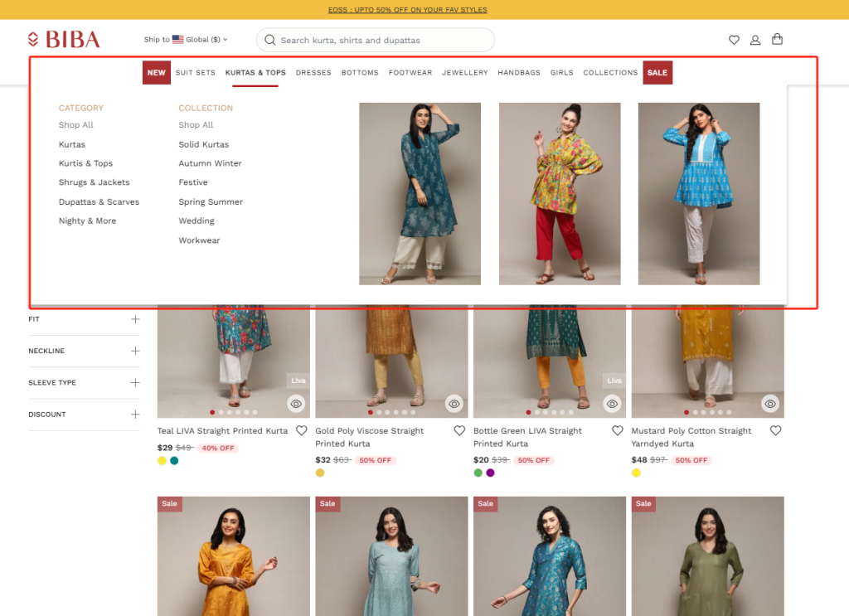Open quick view eye icon on Mustard kurta

770,404
